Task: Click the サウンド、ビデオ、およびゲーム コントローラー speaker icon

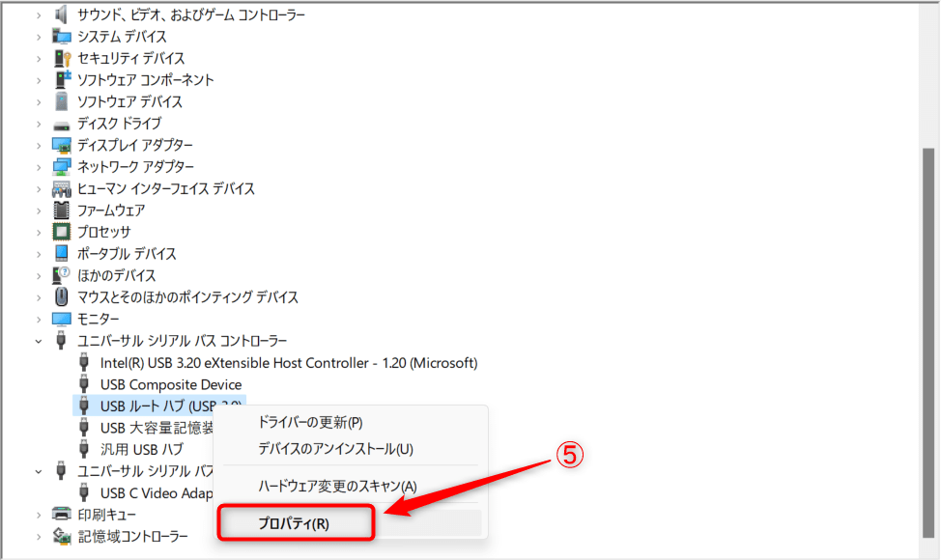Action: pyautogui.click(x=62, y=14)
